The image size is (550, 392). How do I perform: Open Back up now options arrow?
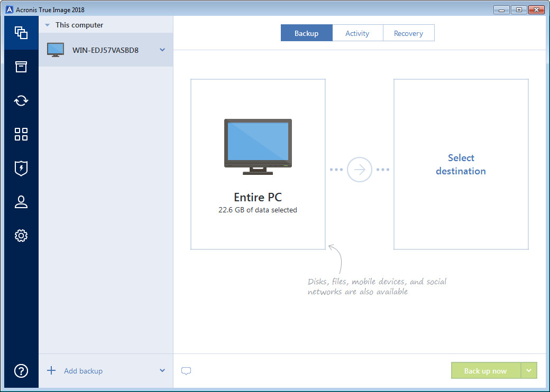pyautogui.click(x=529, y=371)
